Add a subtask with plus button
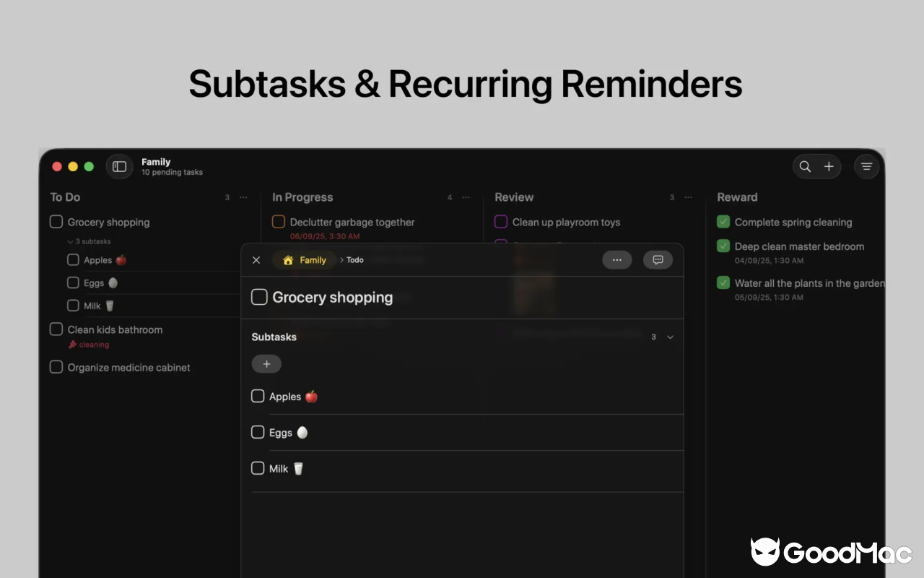The width and height of the screenshot is (924, 578). 266,364
